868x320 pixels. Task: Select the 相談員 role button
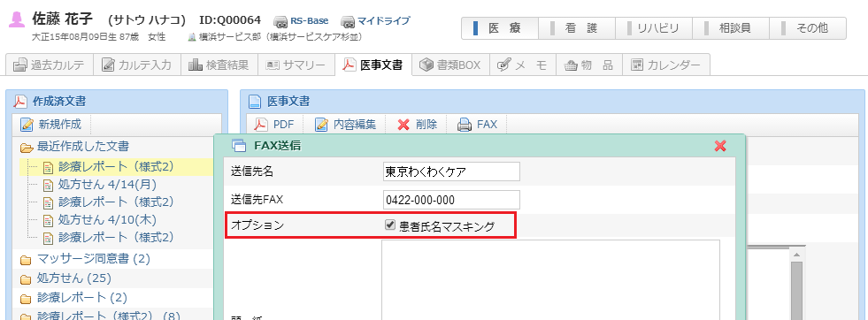tap(731, 28)
